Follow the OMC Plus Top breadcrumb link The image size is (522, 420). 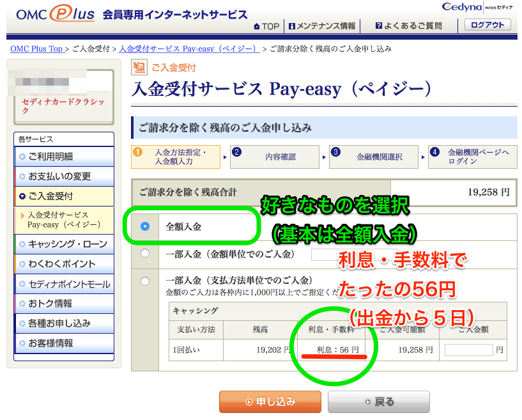[38, 49]
